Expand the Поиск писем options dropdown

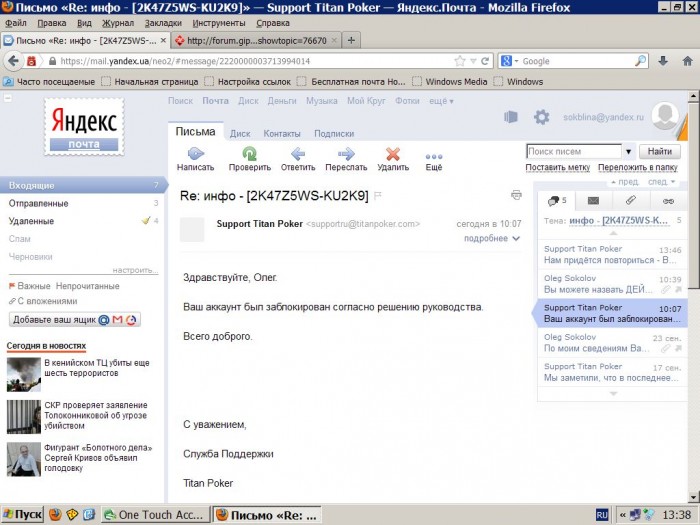pos(629,151)
